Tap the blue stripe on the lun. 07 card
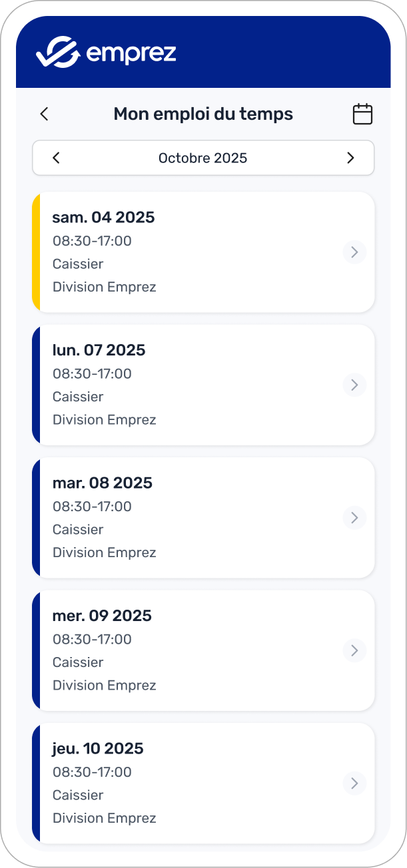 point(35,385)
